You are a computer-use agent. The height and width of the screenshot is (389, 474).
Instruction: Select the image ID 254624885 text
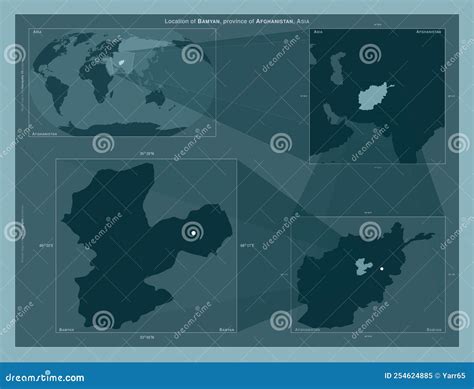(409, 376)
